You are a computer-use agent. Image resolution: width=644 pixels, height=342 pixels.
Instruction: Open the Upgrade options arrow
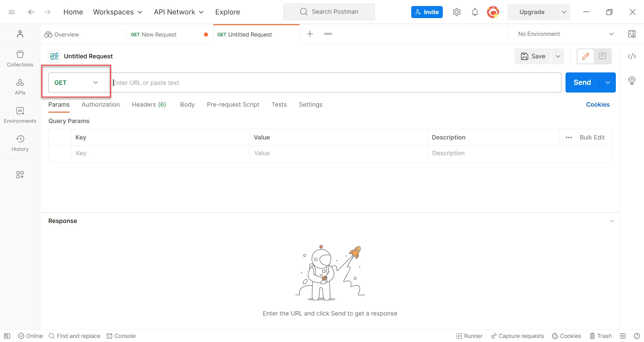click(564, 12)
